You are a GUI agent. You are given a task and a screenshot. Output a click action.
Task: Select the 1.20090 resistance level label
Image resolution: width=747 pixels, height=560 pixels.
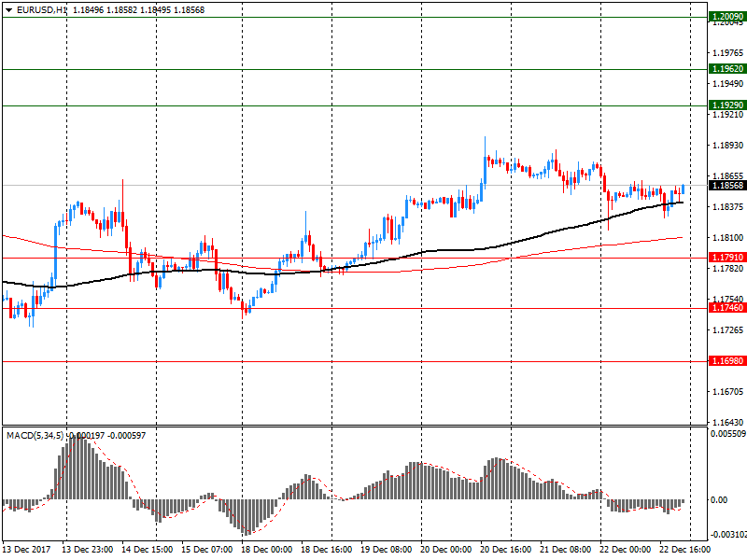point(726,17)
